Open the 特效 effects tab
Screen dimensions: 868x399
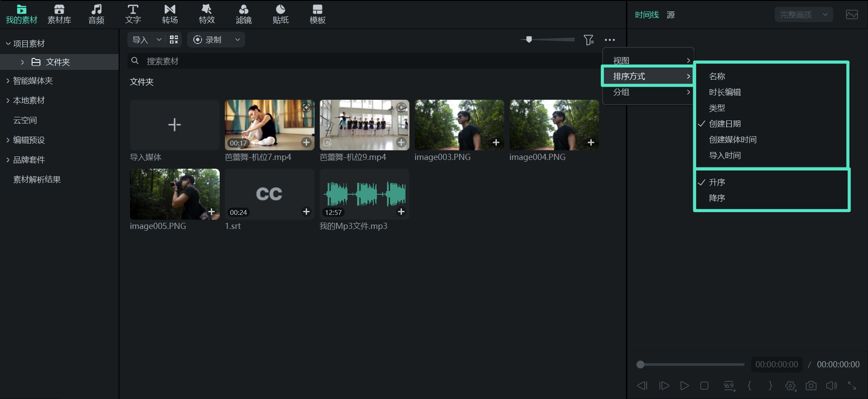[207, 15]
